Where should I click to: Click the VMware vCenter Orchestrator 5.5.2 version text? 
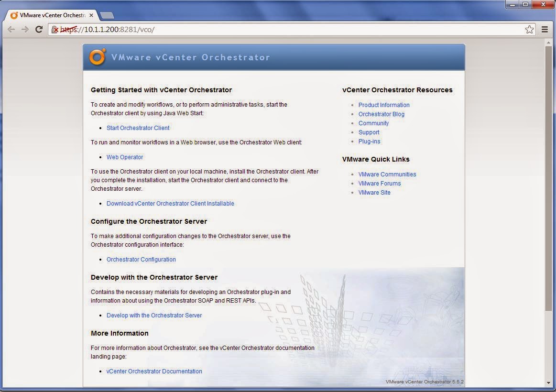[x=425, y=381]
